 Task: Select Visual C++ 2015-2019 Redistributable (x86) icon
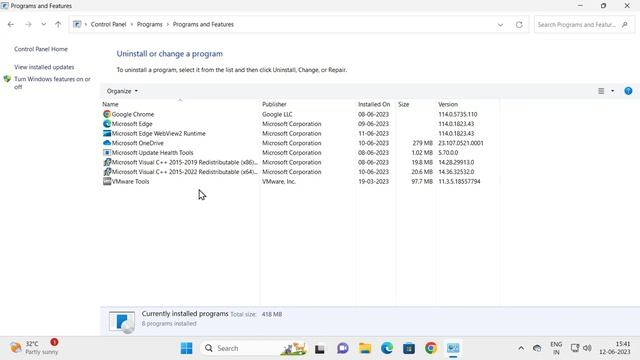[x=107, y=162]
